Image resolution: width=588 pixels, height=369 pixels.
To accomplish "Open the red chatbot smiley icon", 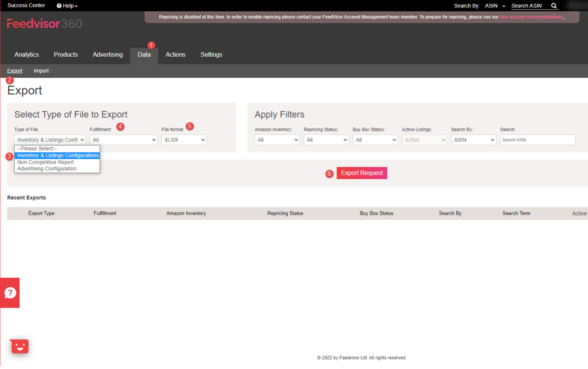I will [x=19, y=346].
